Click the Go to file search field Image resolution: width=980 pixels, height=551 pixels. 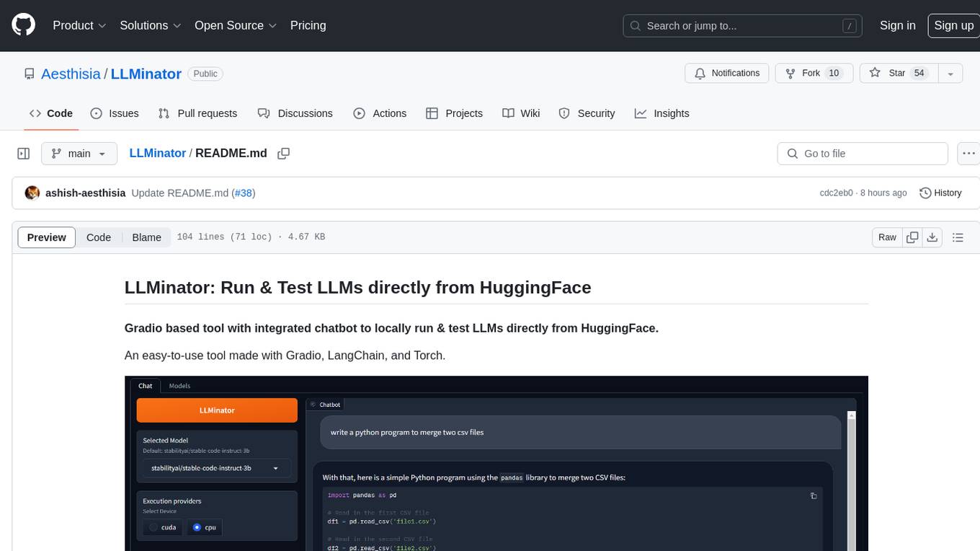[863, 154]
